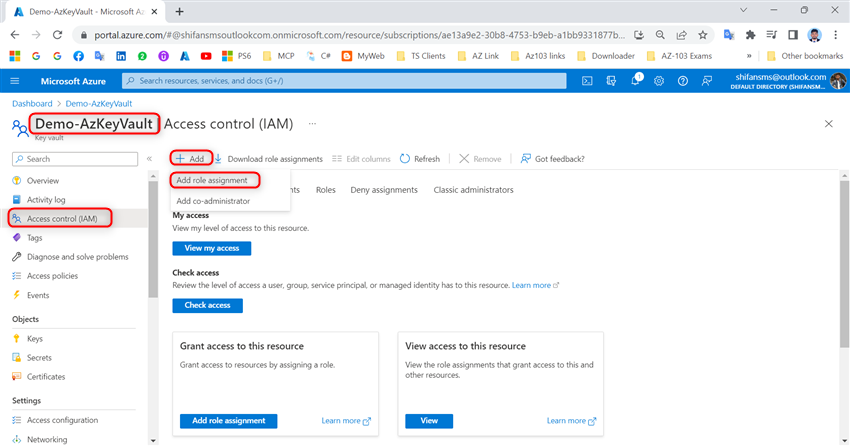Open Events in the left menu
The width and height of the screenshot is (850, 446).
click(x=38, y=295)
